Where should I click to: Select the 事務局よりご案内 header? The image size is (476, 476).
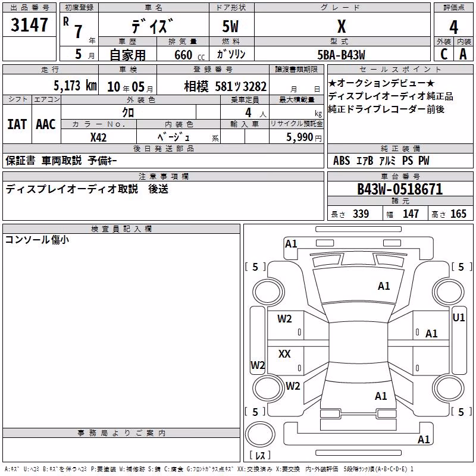[x=121, y=433]
